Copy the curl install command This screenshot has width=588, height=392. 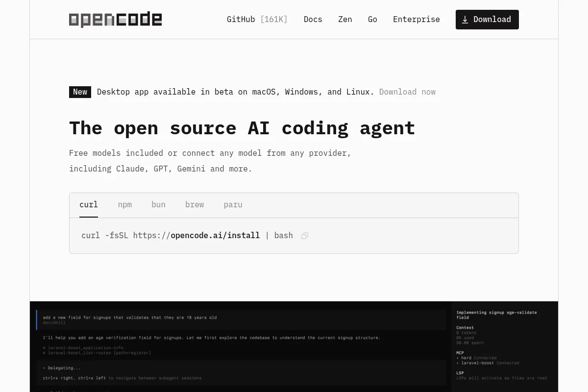click(x=305, y=236)
